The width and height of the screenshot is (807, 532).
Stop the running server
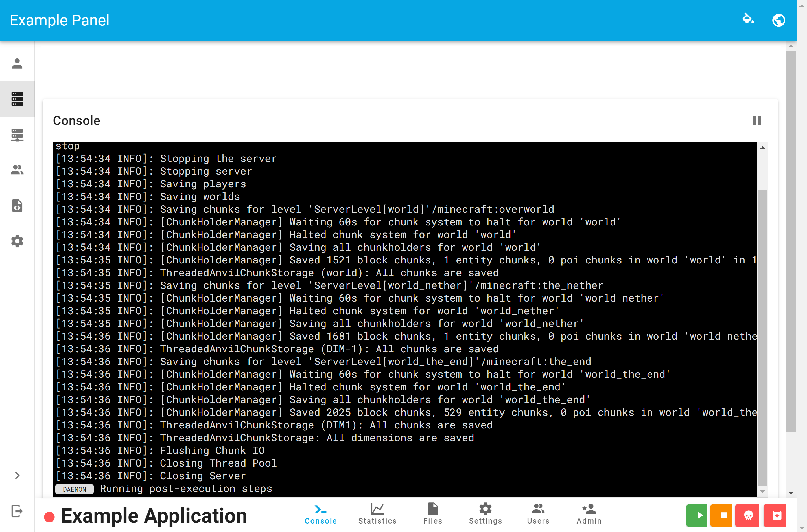point(722,515)
